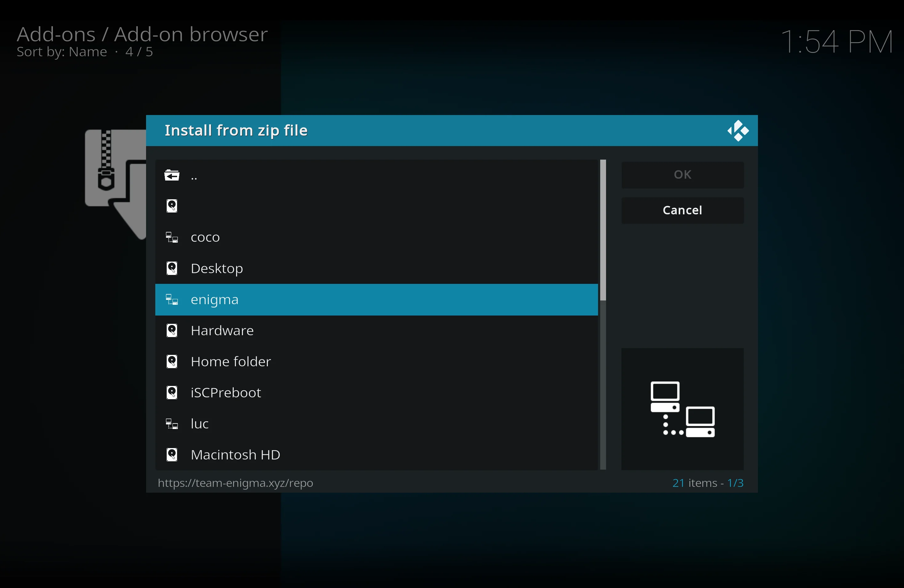Open the Home folder entry

point(376,362)
